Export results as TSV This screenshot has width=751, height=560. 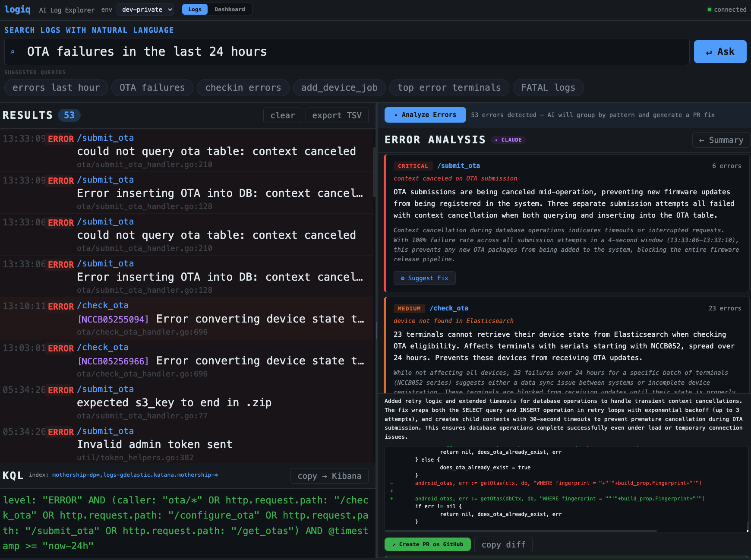337,115
